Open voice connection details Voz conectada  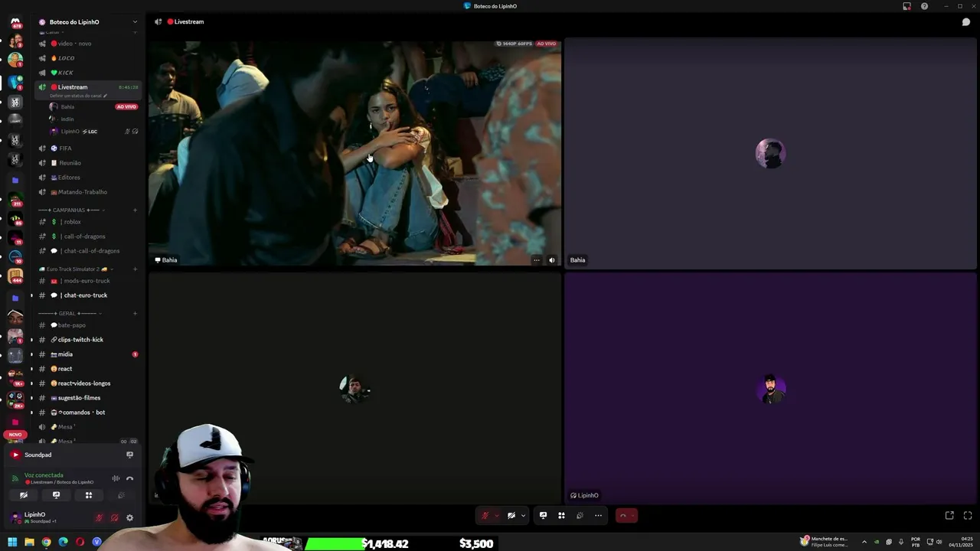(x=44, y=475)
